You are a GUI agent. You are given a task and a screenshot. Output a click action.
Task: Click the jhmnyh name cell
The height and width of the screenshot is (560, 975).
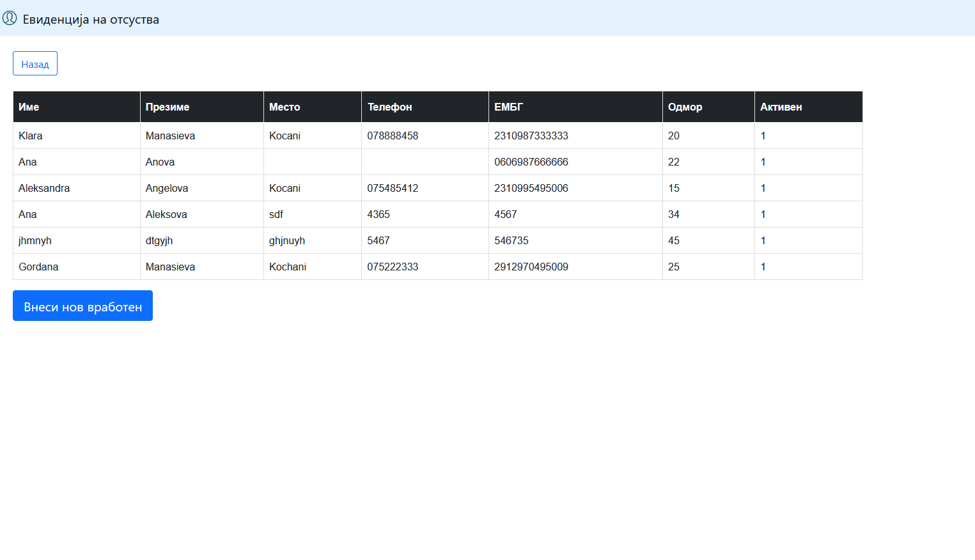(35, 241)
